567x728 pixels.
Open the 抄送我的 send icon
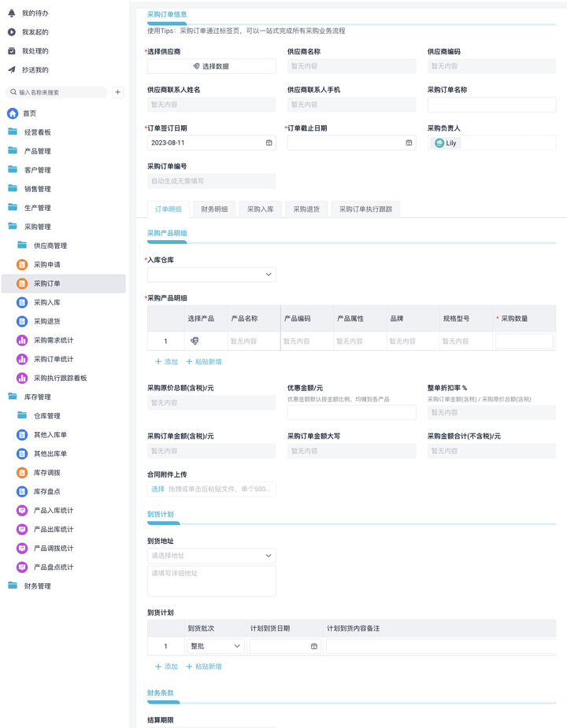pyautogui.click(x=12, y=70)
